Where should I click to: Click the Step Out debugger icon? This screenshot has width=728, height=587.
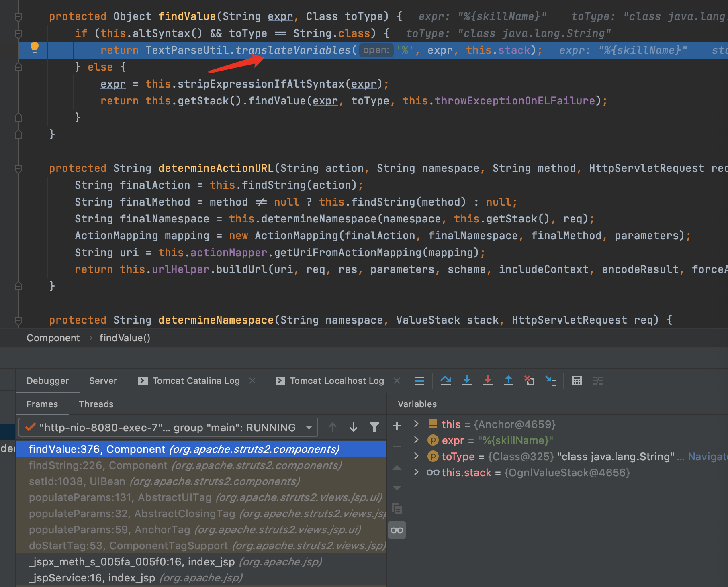pos(509,381)
